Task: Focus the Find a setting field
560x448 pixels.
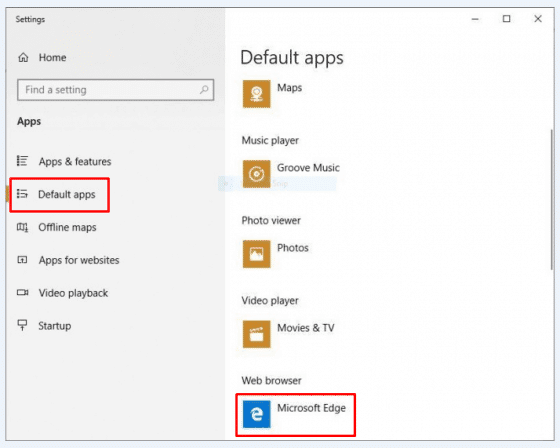Action: pos(115,90)
